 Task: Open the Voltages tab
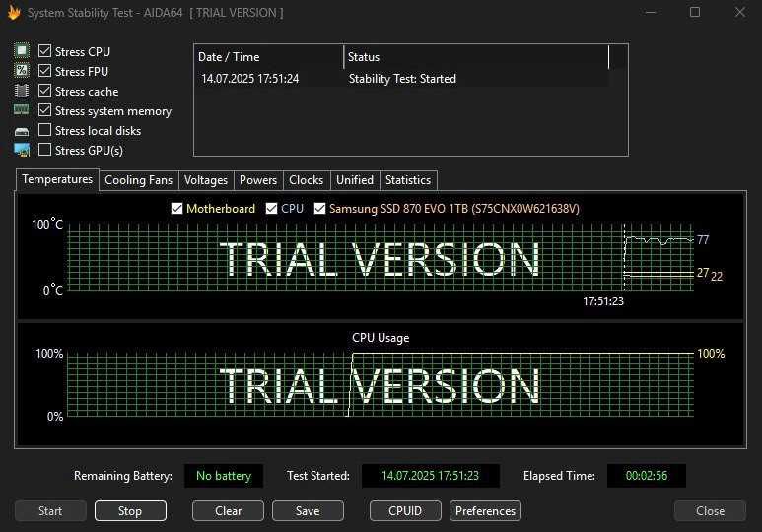[x=206, y=180]
